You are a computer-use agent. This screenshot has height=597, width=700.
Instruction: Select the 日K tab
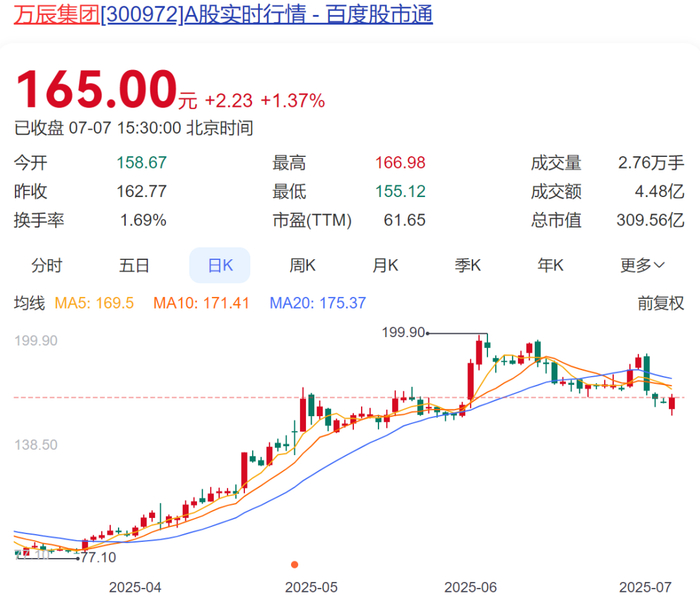tap(220, 265)
